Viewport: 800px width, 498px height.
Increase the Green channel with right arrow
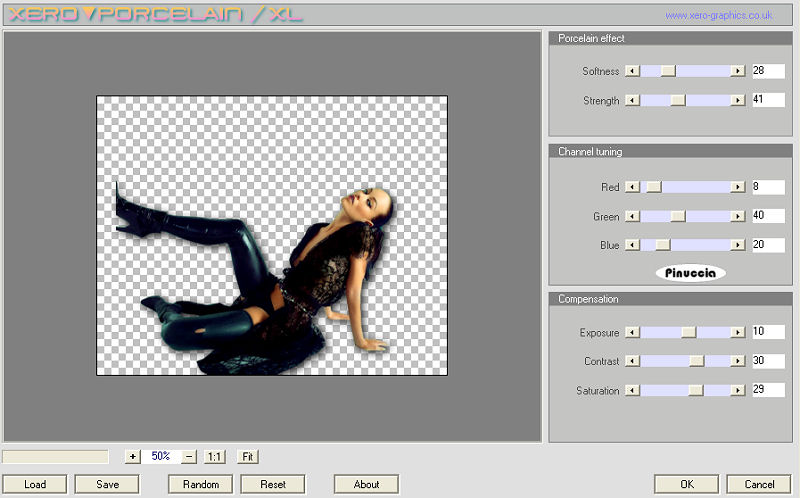(x=738, y=216)
